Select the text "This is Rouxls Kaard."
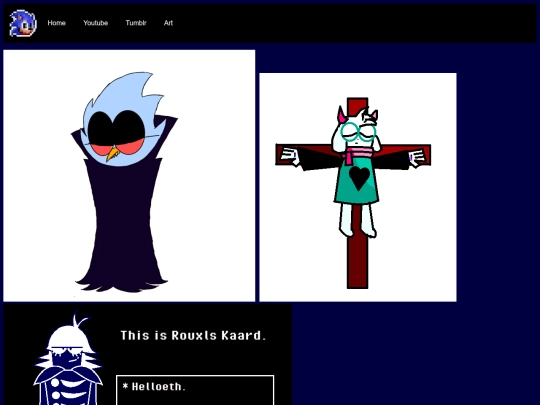This screenshot has width=540, height=405. (193, 335)
